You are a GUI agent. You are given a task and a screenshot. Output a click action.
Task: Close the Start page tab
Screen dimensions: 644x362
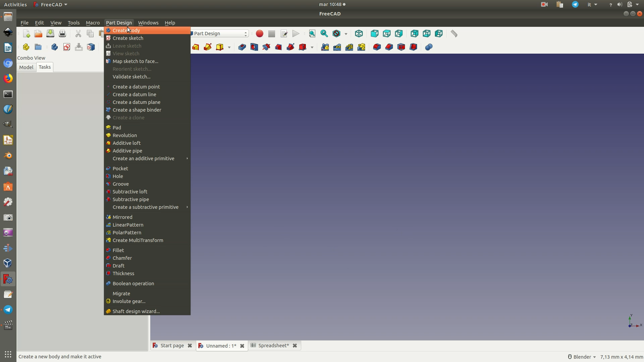coord(190,346)
